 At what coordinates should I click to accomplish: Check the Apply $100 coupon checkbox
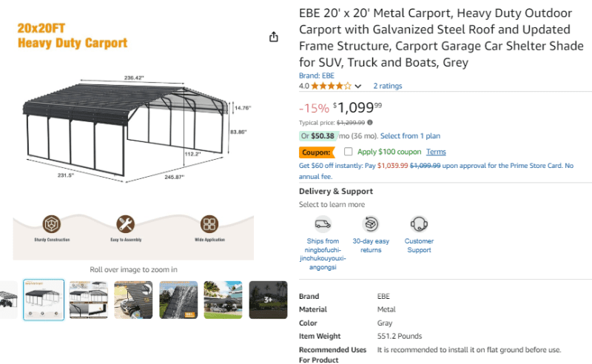[348, 152]
